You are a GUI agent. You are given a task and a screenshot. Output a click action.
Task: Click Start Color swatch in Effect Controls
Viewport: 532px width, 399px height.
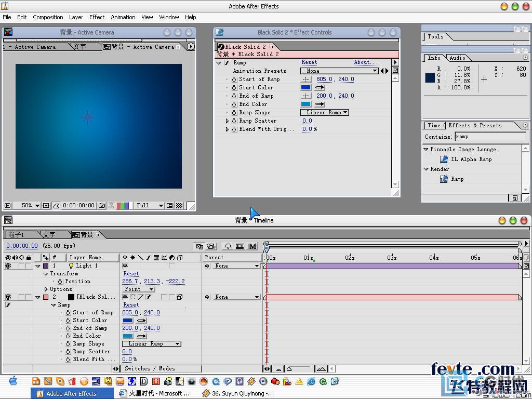(305, 87)
